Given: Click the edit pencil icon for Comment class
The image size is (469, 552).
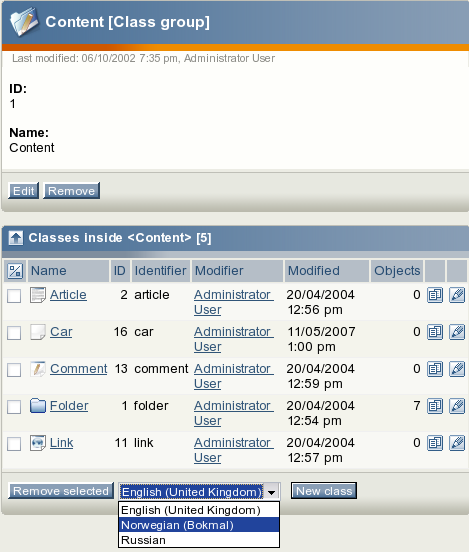Looking at the screenshot, I should 457,369.
